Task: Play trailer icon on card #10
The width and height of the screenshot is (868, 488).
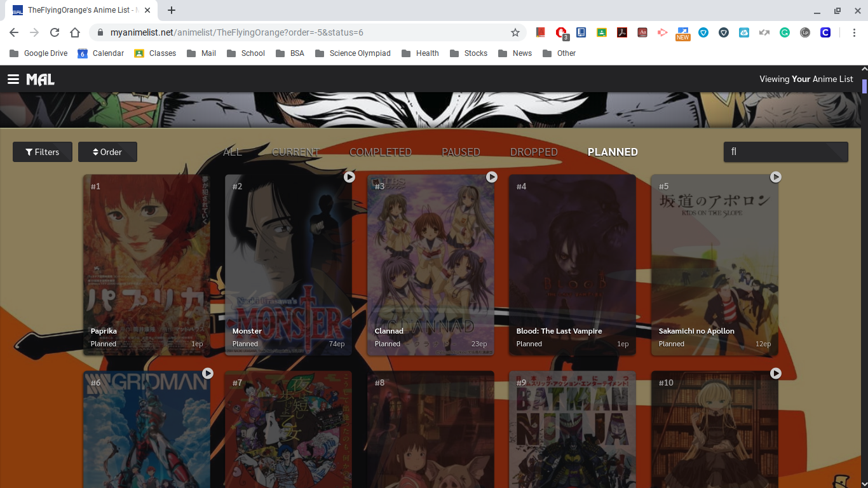Action: (776, 373)
